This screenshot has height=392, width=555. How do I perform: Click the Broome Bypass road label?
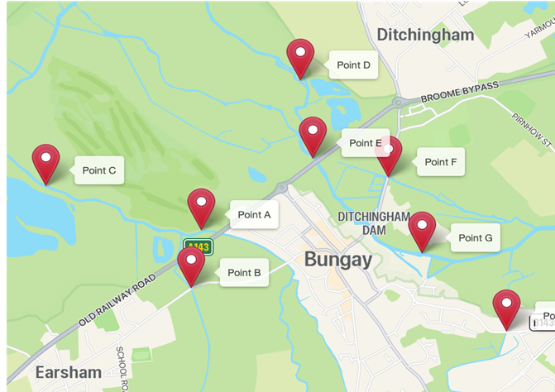[x=460, y=92]
